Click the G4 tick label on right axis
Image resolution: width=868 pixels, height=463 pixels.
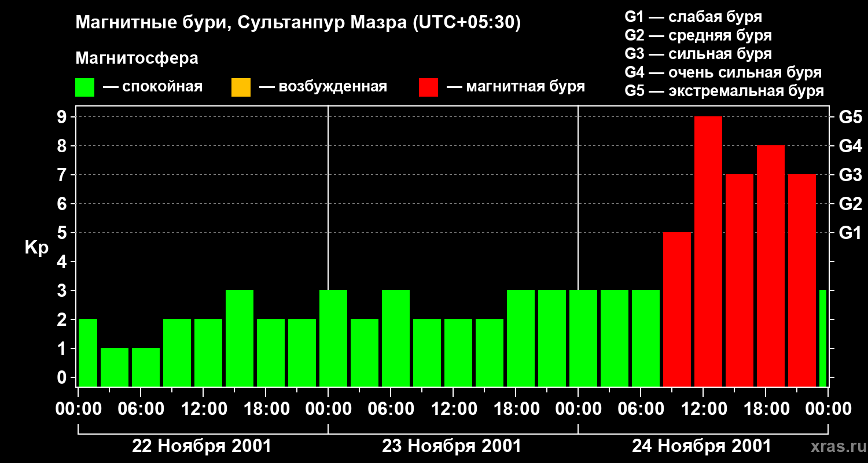pos(850,146)
